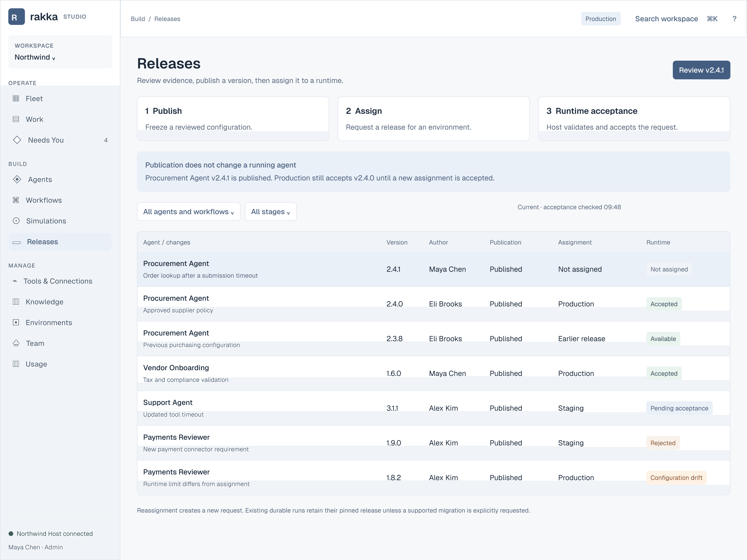Screen dimensions: 747x560
Task: Click Payments Reviewer 1.9.0 row name
Action: point(176,437)
